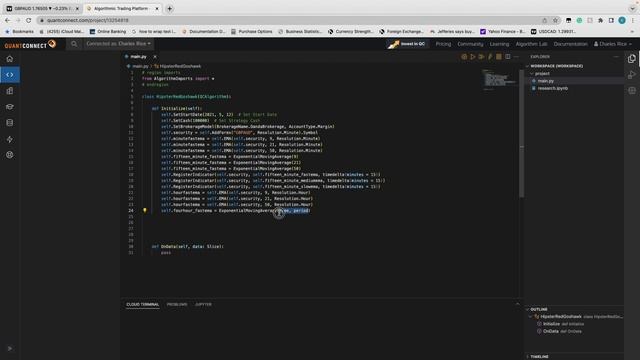Open the Community link in the header
Image resolution: width=640 pixels, height=360 pixels.
[470, 44]
